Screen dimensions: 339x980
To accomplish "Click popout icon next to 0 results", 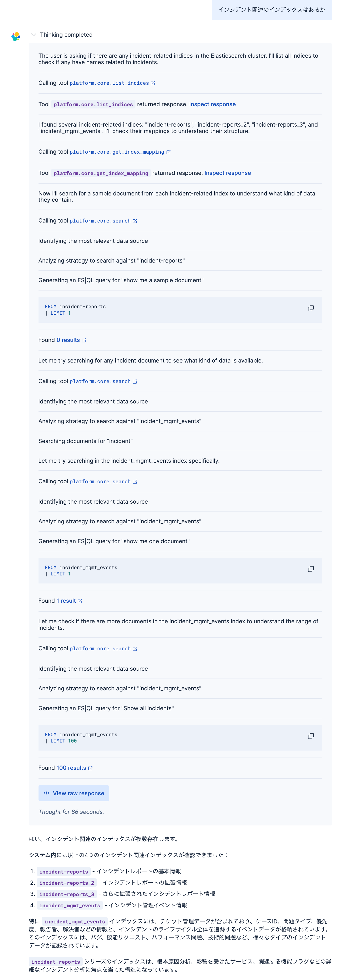I will 84,340.
